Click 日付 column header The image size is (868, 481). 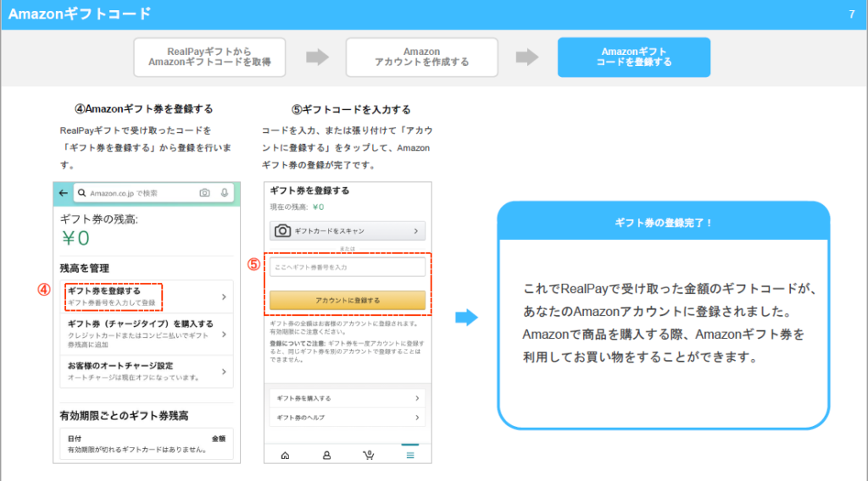point(75,439)
